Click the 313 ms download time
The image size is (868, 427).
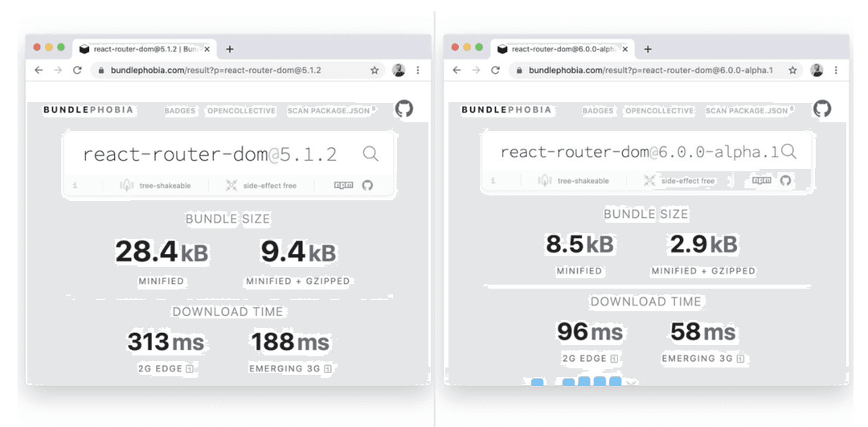(x=166, y=342)
